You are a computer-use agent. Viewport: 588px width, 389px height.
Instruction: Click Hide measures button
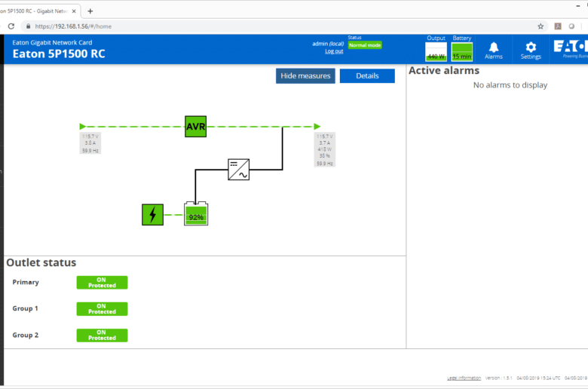click(x=305, y=76)
